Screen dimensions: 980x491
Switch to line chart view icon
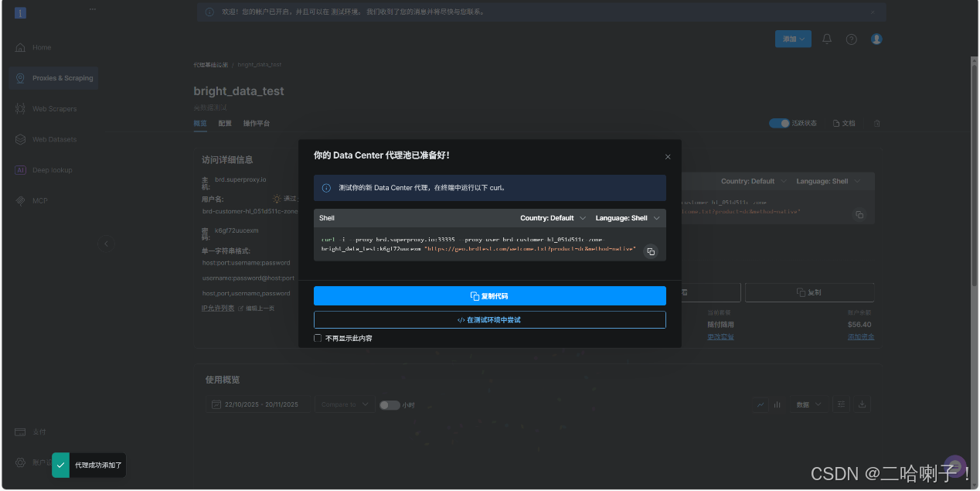(x=761, y=404)
